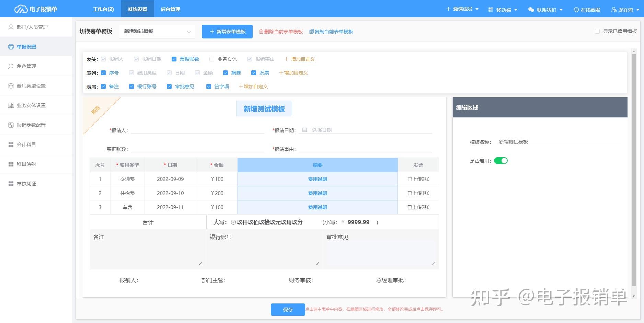The width and height of the screenshot is (644, 323).
Task: Toggle the 审批意见 footer checkbox
Action: [169, 86]
